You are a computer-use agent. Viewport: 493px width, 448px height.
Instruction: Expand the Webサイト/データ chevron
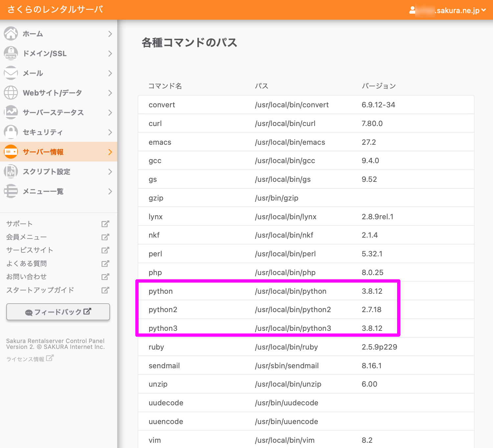[x=110, y=93]
